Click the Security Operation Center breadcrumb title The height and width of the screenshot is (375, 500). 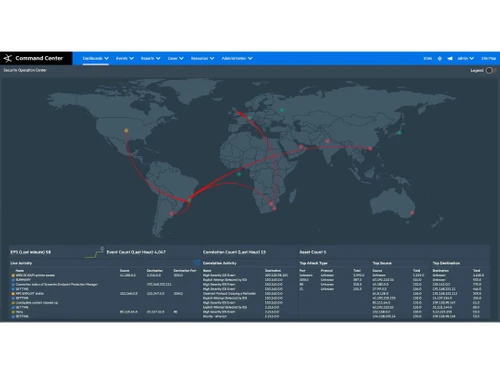pos(25,70)
